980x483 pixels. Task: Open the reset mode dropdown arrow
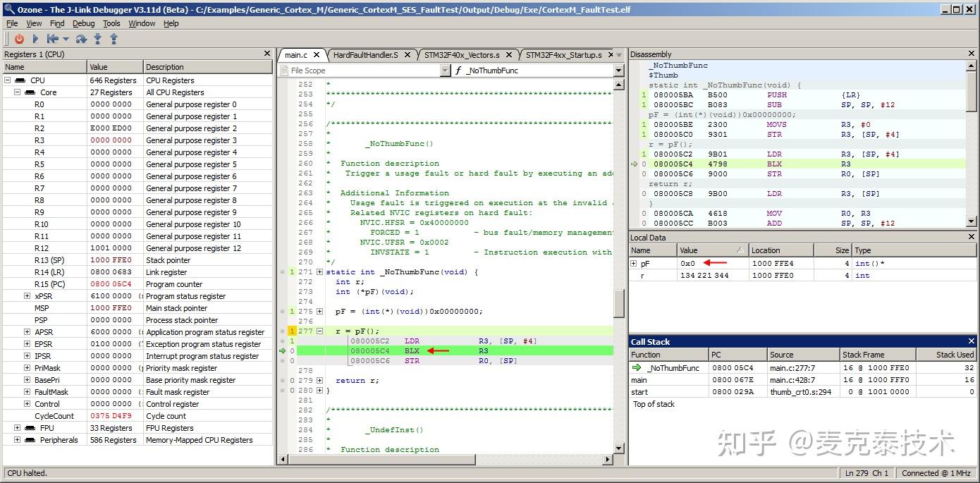(66, 39)
